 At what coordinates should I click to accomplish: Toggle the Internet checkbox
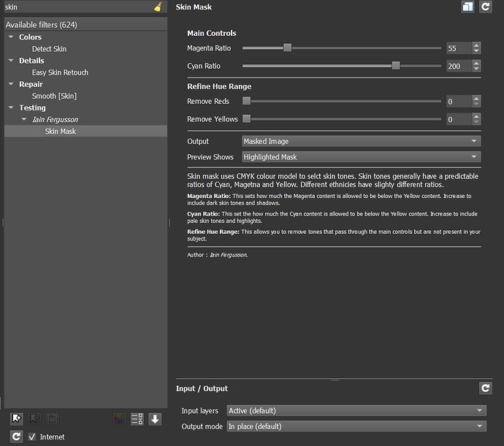32,436
